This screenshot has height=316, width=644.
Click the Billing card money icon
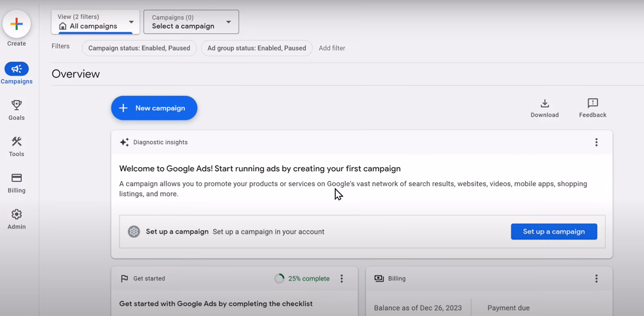coord(379,279)
